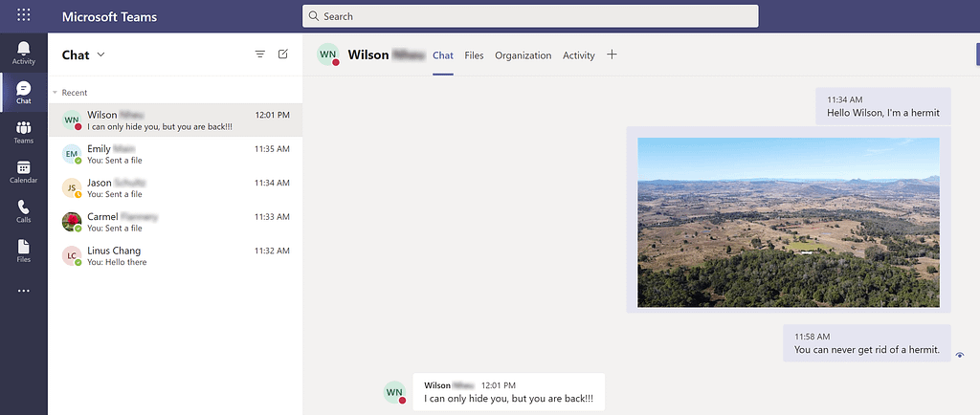
Task: Expand the Chat header dropdown chevron
Action: [x=101, y=55]
